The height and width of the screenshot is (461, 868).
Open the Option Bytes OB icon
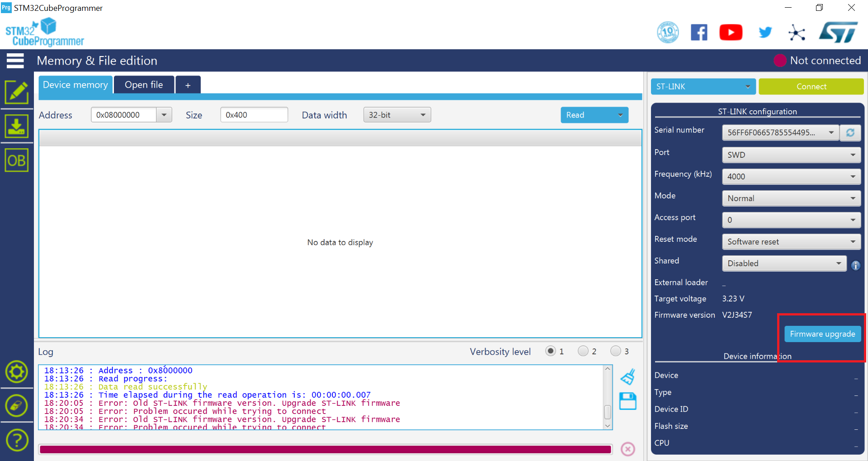[x=17, y=160]
